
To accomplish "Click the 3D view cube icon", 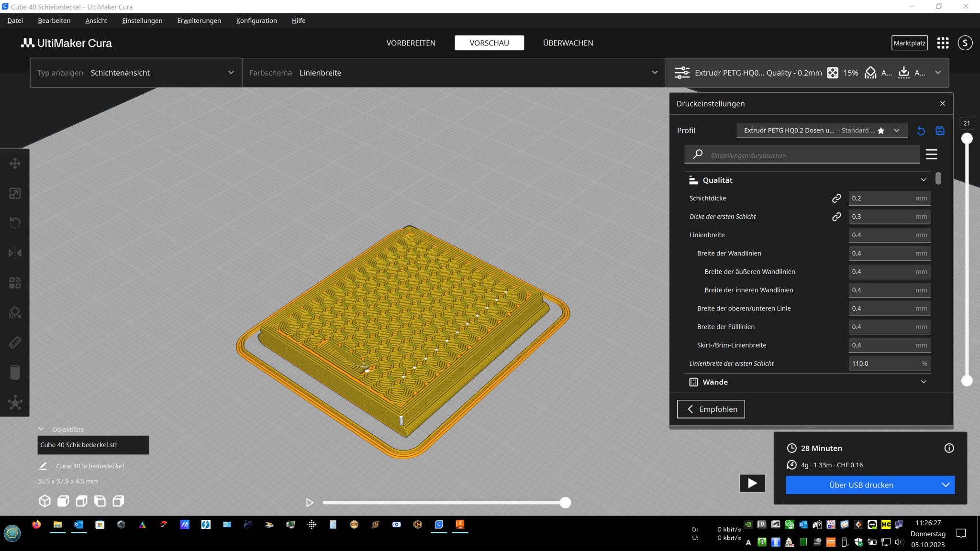I will (45, 501).
